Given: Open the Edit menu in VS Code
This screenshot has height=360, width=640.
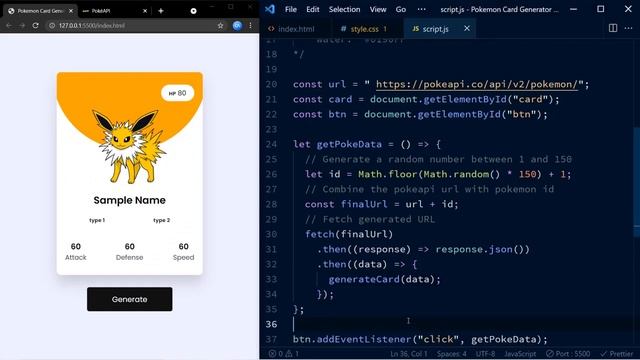Looking at the screenshot, I should pos(313,9).
